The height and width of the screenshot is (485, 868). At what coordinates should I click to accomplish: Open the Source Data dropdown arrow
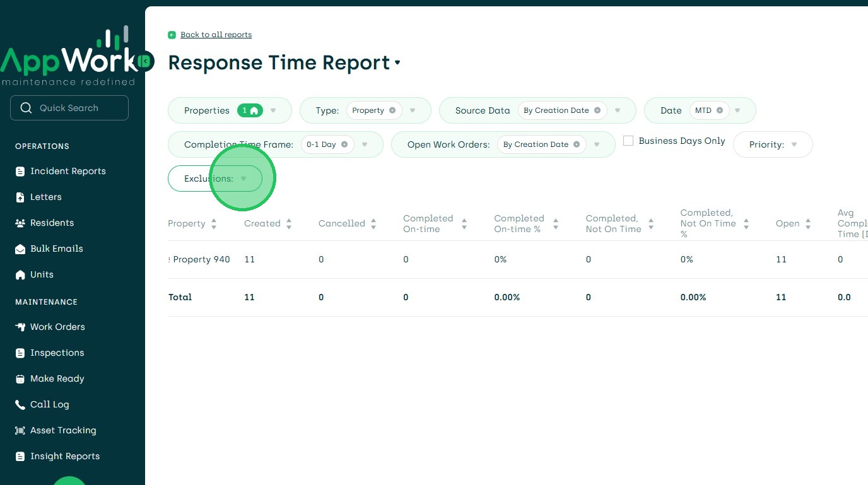click(x=618, y=110)
